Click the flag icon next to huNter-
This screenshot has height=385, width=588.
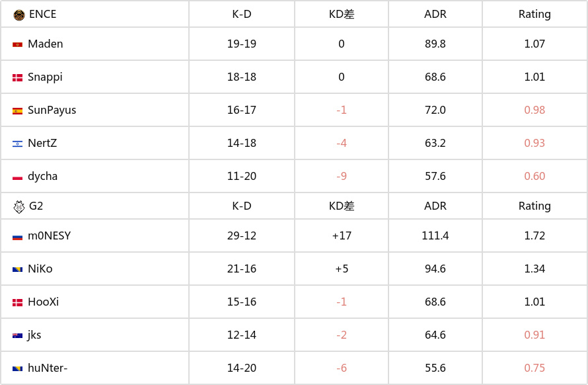[18, 368]
